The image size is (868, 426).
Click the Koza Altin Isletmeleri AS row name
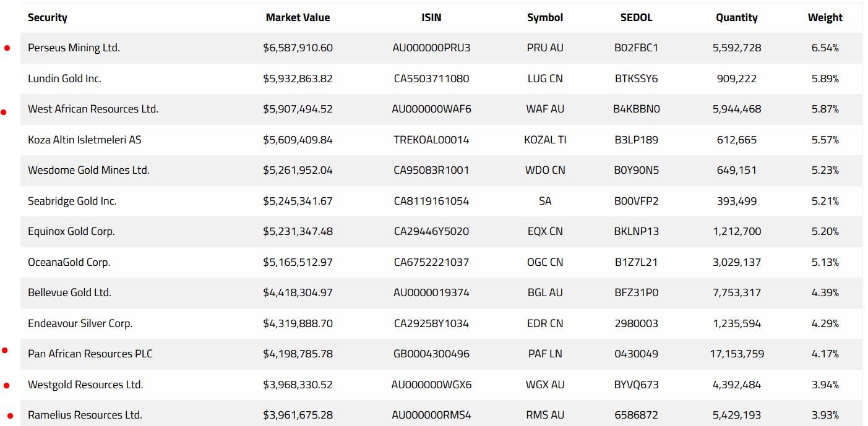click(x=84, y=140)
